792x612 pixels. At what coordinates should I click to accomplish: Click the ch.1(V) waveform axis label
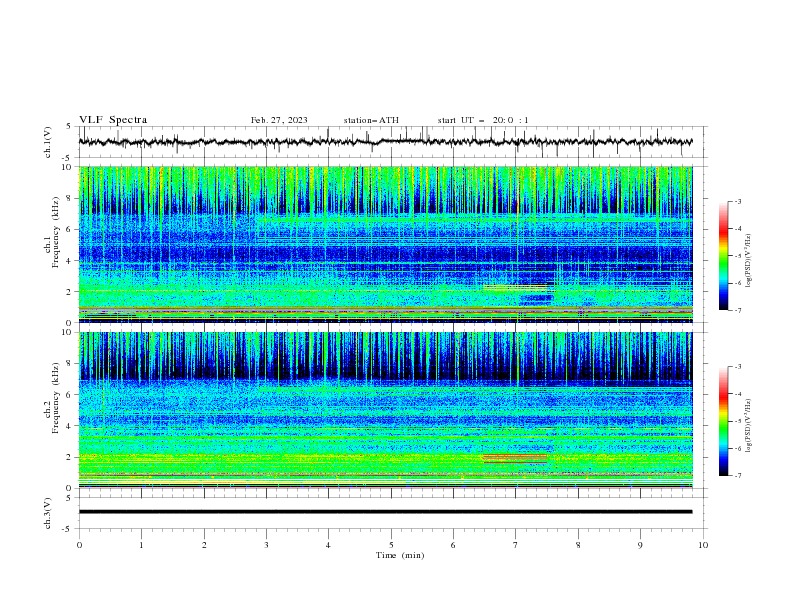(48, 142)
